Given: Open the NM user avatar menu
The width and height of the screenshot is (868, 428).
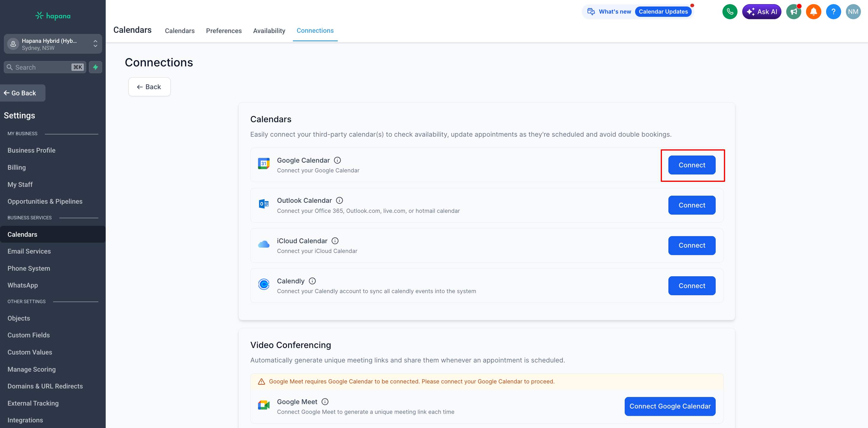Looking at the screenshot, I should 853,12.
